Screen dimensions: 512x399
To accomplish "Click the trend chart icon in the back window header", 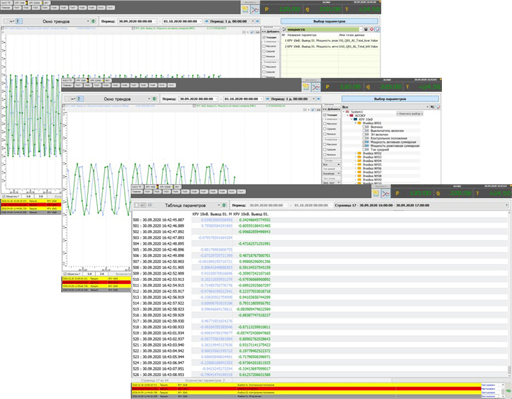I will click(x=255, y=9).
